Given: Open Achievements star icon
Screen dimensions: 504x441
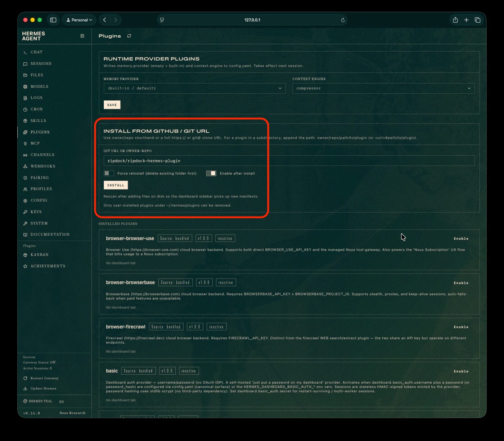Looking at the screenshot, I should (25, 267).
